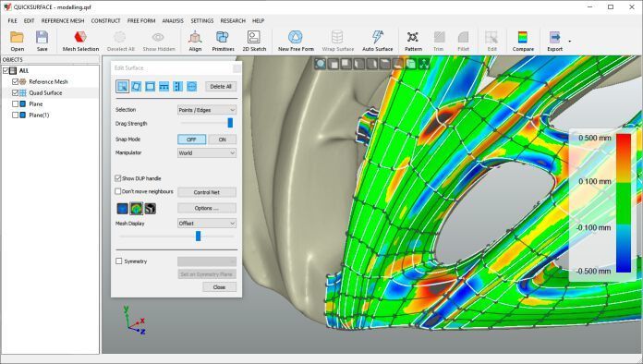Open the Manipulator World dropdown
The image size is (643, 364).
click(207, 152)
